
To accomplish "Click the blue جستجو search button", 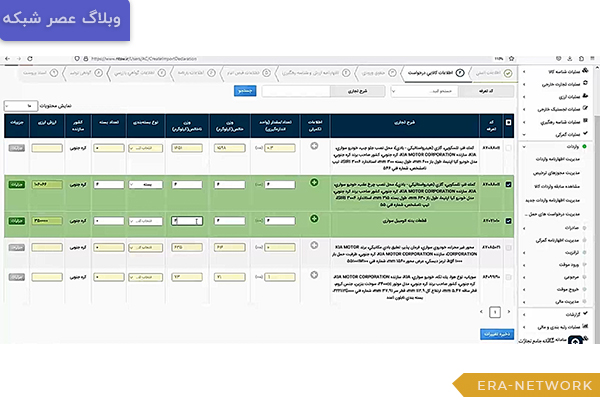I will [244, 91].
